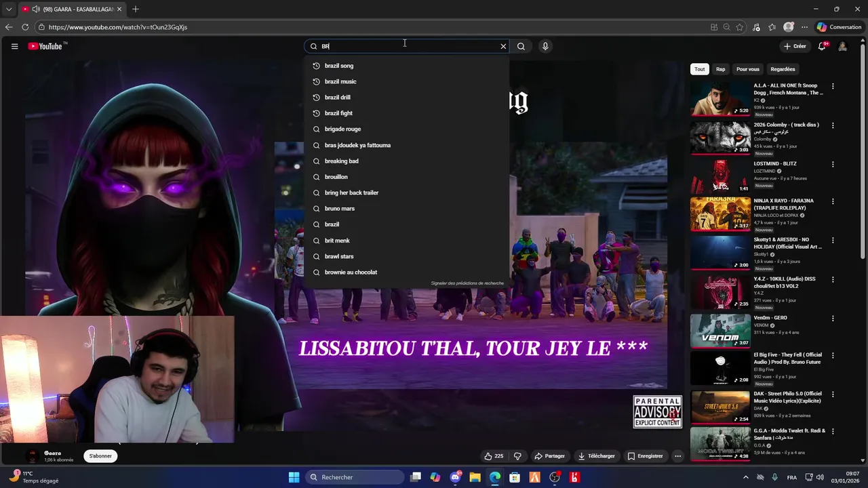Open options for 'DAK - Street Philo 5.0' video
868x488 pixels.
click(x=833, y=394)
